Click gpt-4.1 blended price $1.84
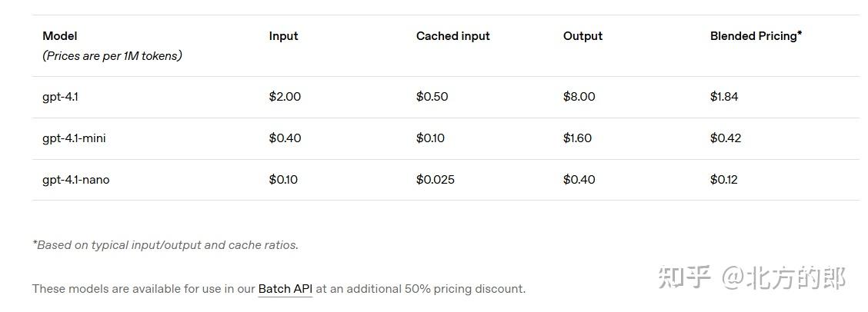This screenshot has width=868, height=312. (x=724, y=97)
